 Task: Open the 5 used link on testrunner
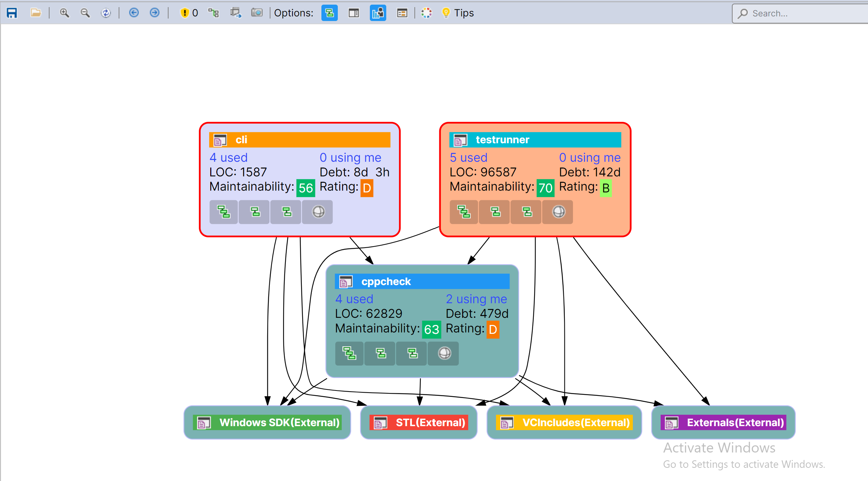tap(469, 157)
